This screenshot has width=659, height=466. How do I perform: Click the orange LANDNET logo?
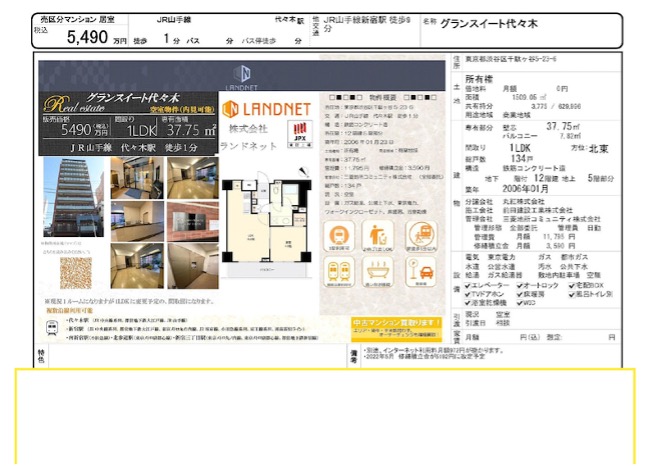tap(266, 109)
